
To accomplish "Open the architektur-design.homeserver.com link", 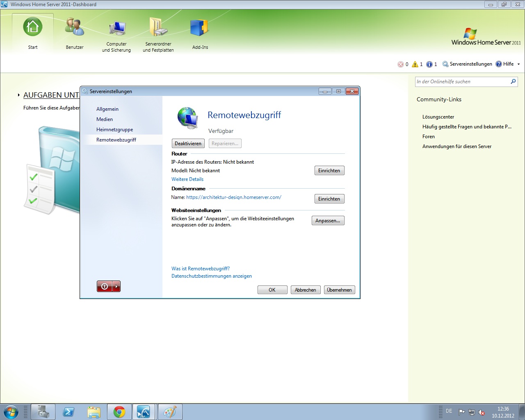I will (234, 197).
